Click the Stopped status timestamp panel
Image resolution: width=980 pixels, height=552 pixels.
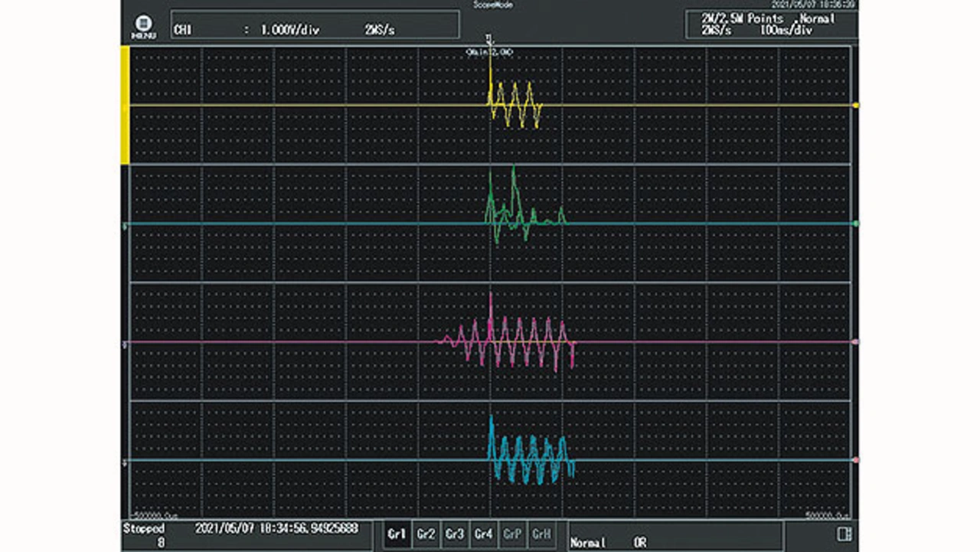pyautogui.click(x=247, y=534)
